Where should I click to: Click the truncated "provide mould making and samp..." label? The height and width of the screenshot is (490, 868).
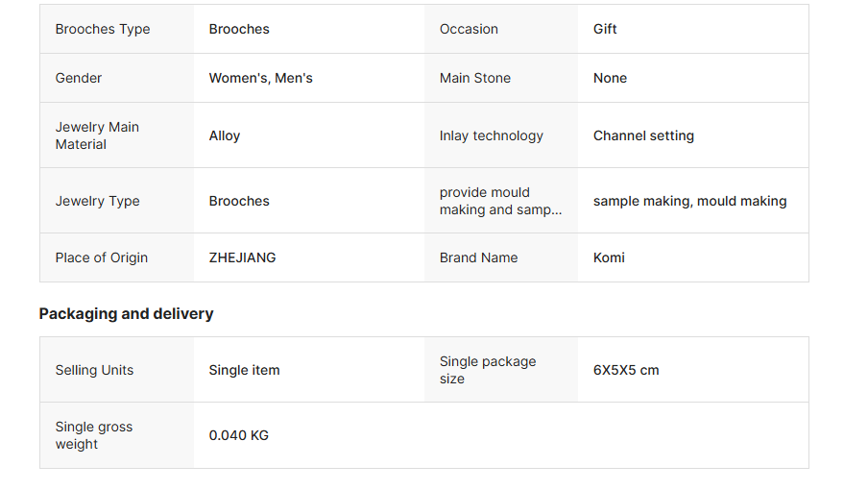(x=500, y=201)
